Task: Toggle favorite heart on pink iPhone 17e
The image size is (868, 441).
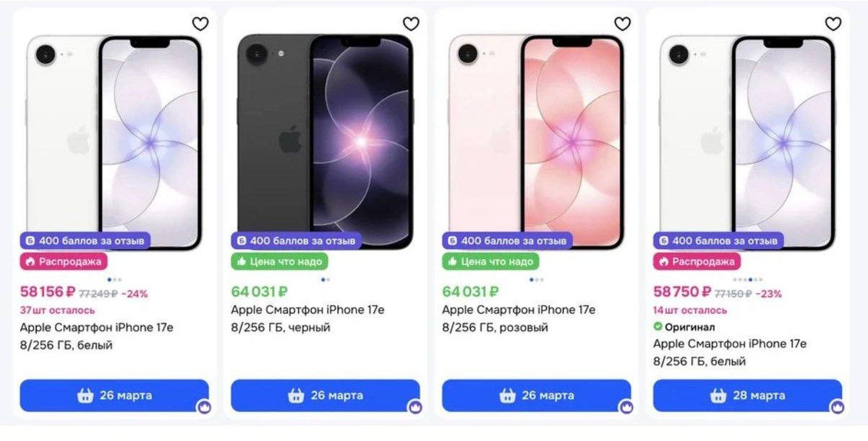Action: coord(622,24)
